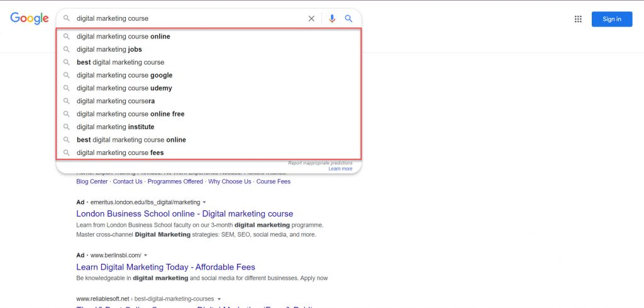Open the Learn more link
Image resolution: width=644 pixels, height=308 pixels.
point(340,169)
